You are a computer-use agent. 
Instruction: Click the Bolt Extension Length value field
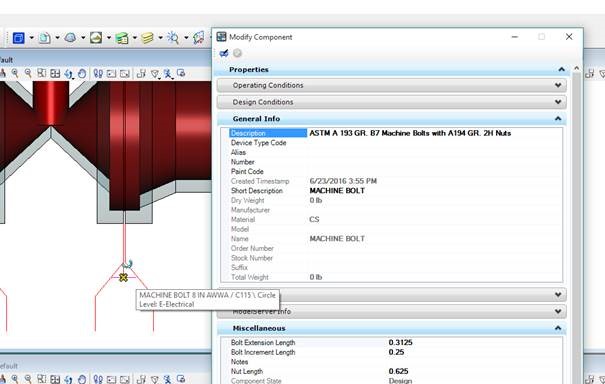pyautogui.click(x=474, y=343)
